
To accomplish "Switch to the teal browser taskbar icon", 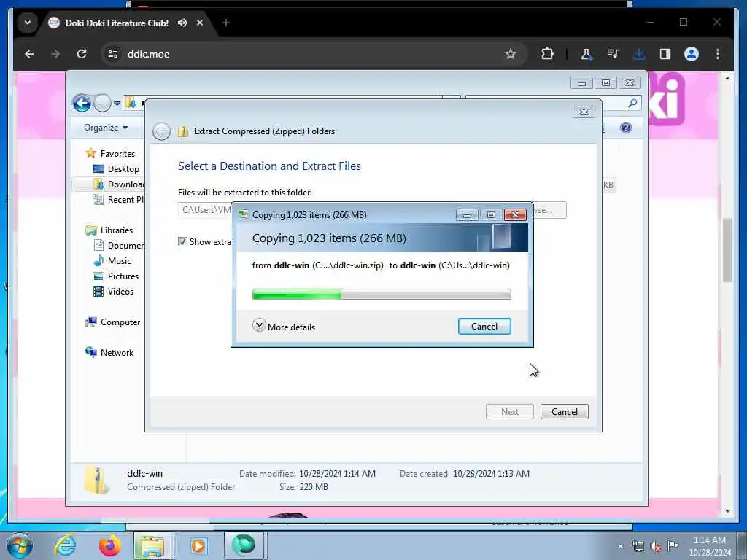I will click(244, 545).
